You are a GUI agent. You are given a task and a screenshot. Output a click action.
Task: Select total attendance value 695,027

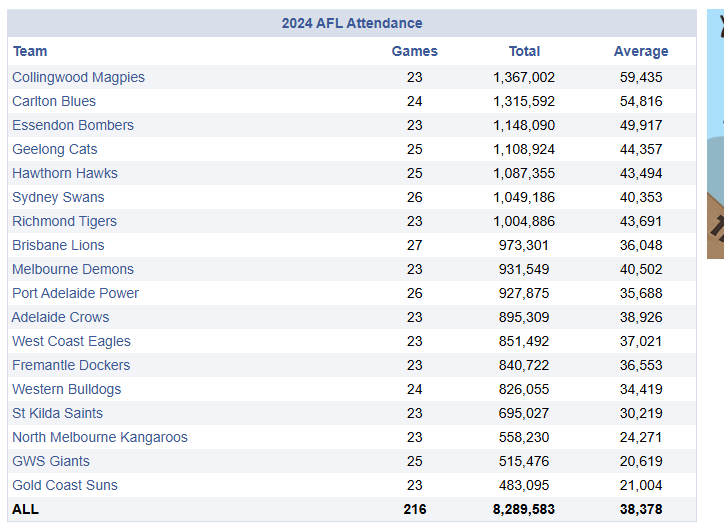point(524,413)
